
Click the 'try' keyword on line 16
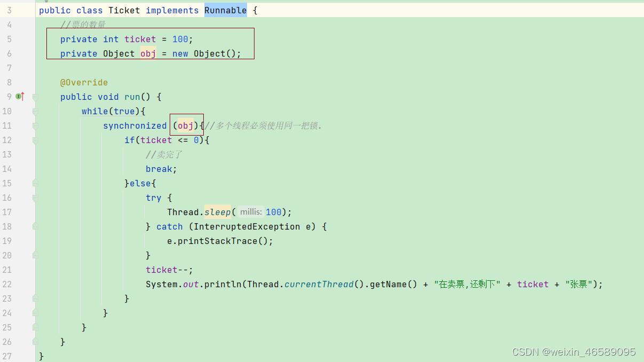pyautogui.click(x=154, y=198)
